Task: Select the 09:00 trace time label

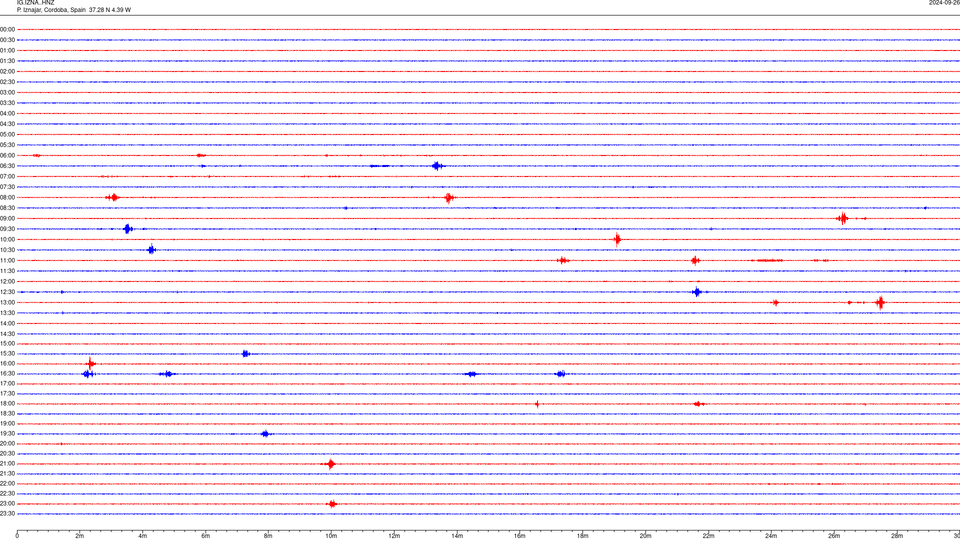Action: (x=7, y=219)
